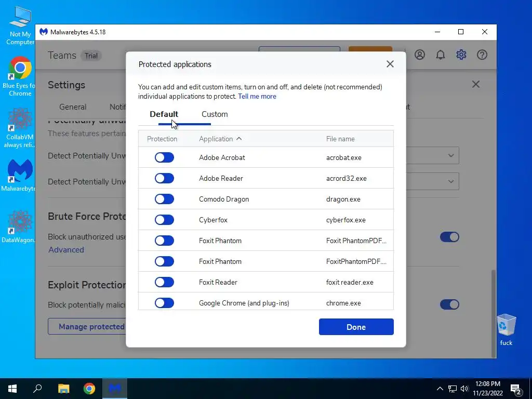
Task: Disable Comodo Dragon protection switch
Action: 164,199
